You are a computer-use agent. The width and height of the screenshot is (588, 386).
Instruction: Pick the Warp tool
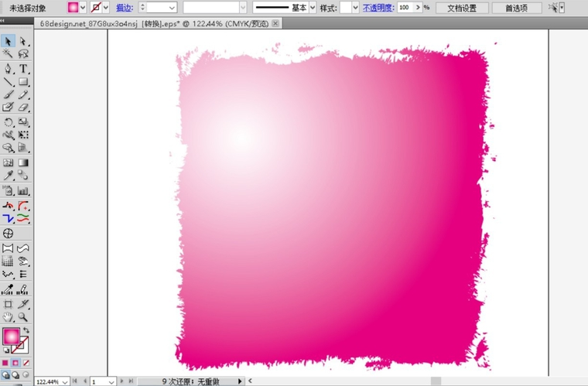click(x=8, y=135)
